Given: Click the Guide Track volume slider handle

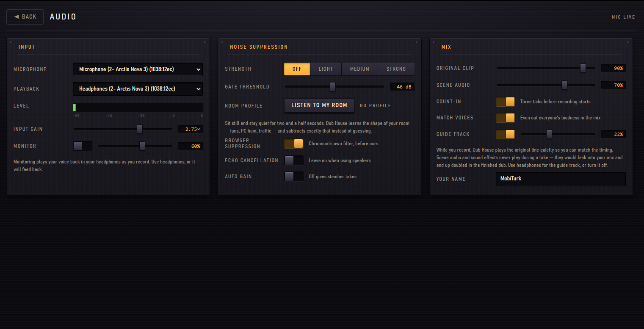Looking at the screenshot, I should [x=549, y=134].
